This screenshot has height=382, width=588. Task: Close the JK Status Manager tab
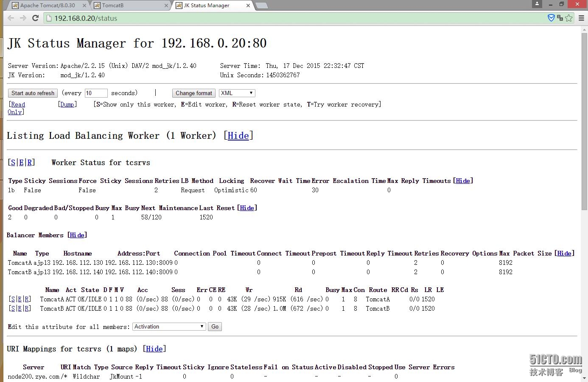pyautogui.click(x=248, y=6)
